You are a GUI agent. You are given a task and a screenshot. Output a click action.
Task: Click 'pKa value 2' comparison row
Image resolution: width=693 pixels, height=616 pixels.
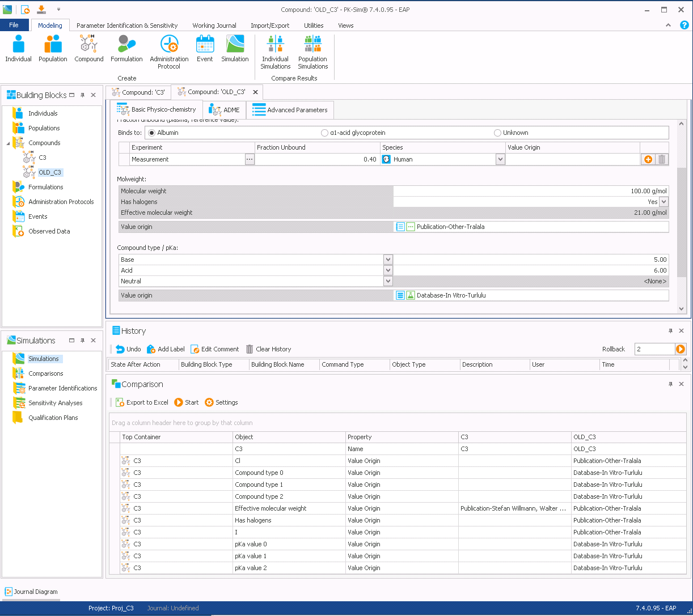[398, 568]
